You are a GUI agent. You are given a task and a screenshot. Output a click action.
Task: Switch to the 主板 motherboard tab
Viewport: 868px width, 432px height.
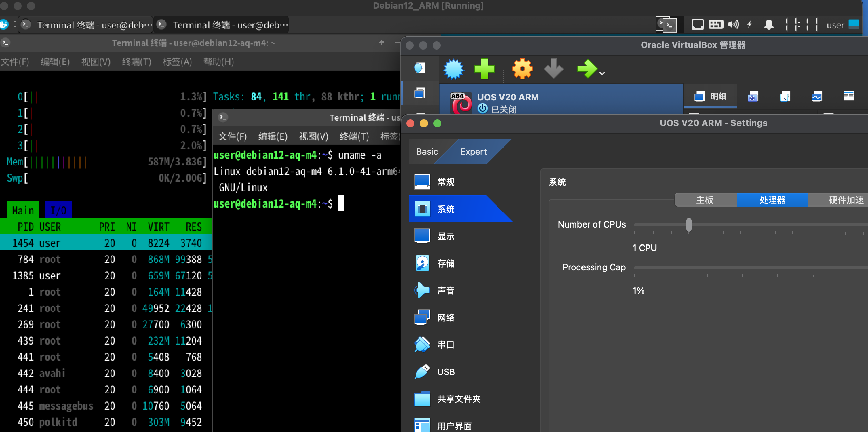pos(705,200)
